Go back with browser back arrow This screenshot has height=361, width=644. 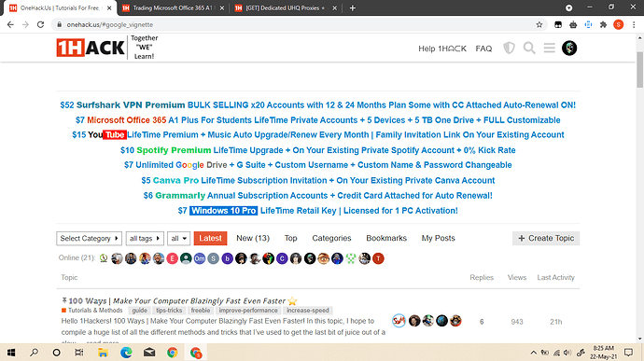pyautogui.click(x=10, y=24)
